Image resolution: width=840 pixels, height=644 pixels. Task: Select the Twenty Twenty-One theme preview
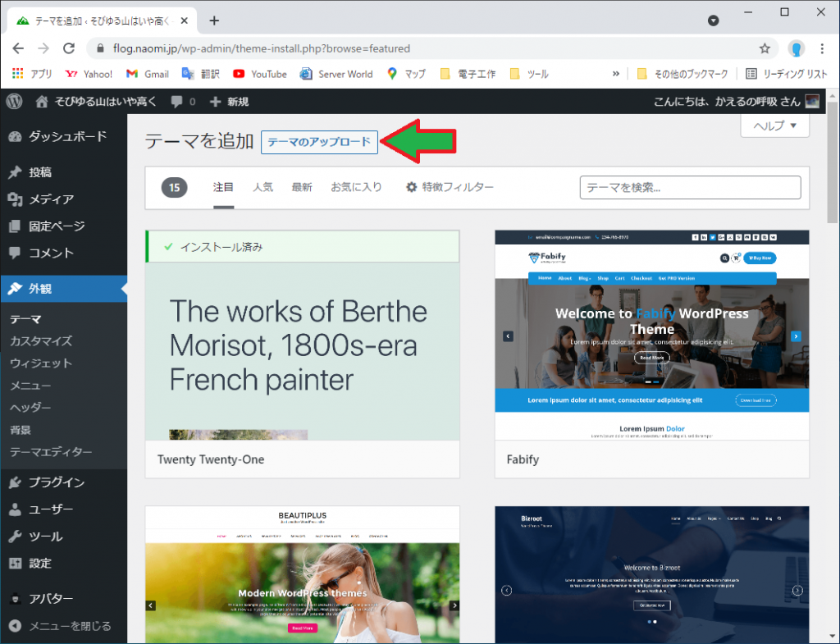coord(302,354)
